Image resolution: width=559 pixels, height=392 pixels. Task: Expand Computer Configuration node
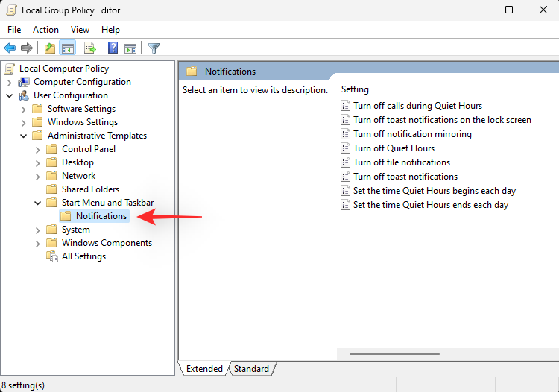[10, 83]
